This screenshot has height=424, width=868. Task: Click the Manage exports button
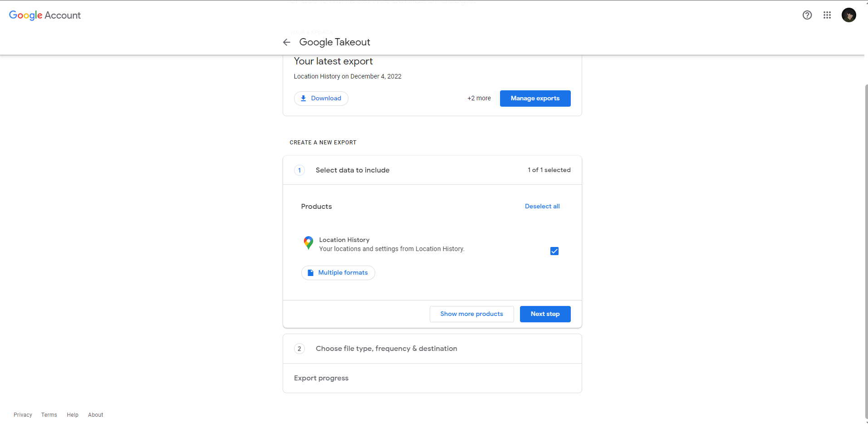tap(535, 99)
